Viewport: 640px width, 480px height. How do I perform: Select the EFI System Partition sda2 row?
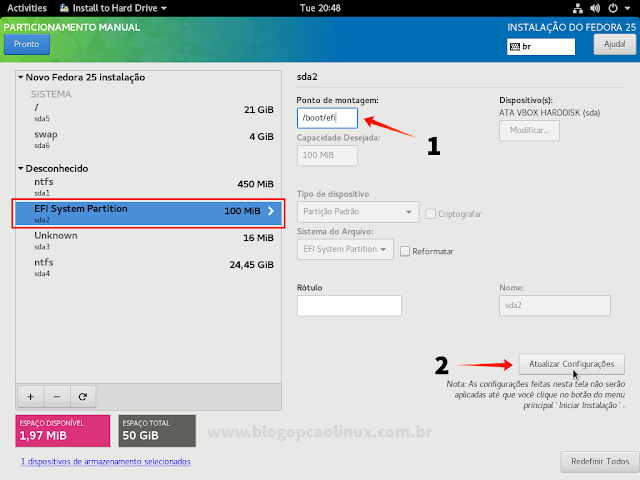[x=149, y=213]
